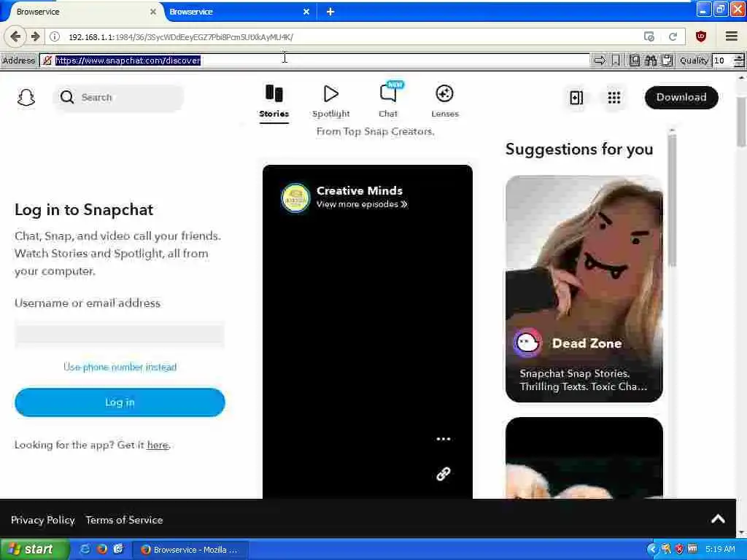The image size is (747, 560).
Task: Open the Dead Zone suggestion card
Action: pos(584,289)
